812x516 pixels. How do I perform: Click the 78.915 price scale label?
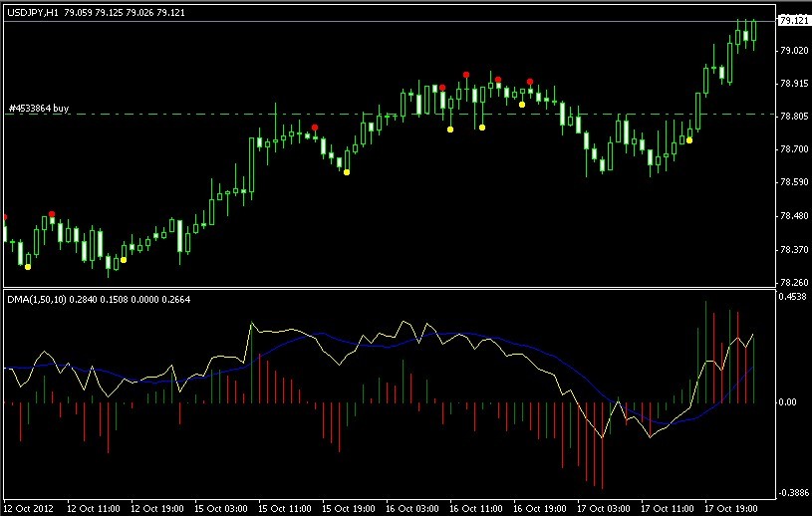pyautogui.click(x=794, y=84)
